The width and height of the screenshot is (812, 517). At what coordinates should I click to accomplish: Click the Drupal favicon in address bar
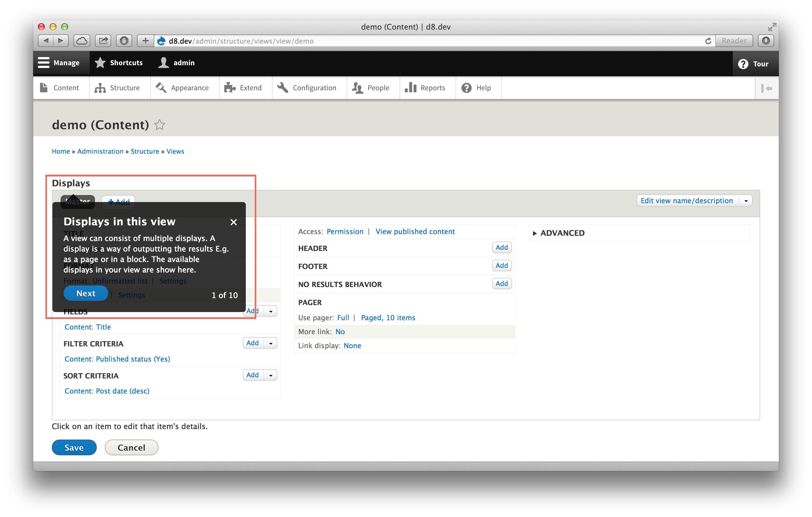[x=162, y=41]
